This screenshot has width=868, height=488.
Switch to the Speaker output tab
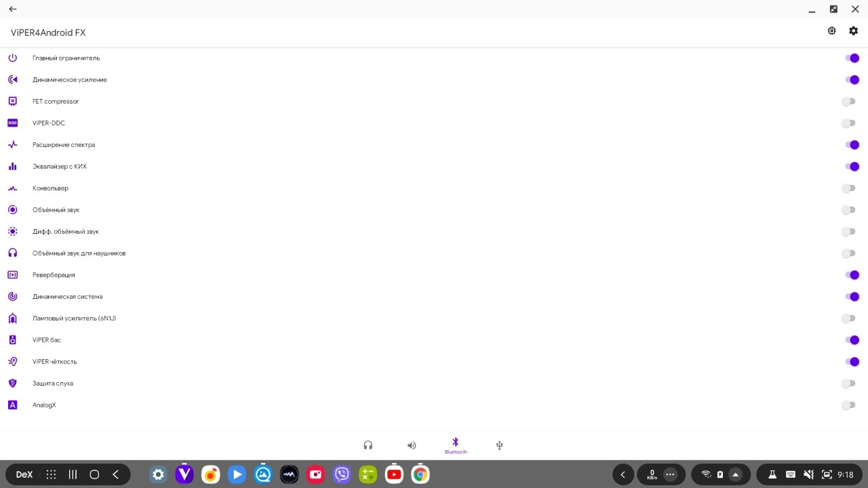tap(412, 445)
